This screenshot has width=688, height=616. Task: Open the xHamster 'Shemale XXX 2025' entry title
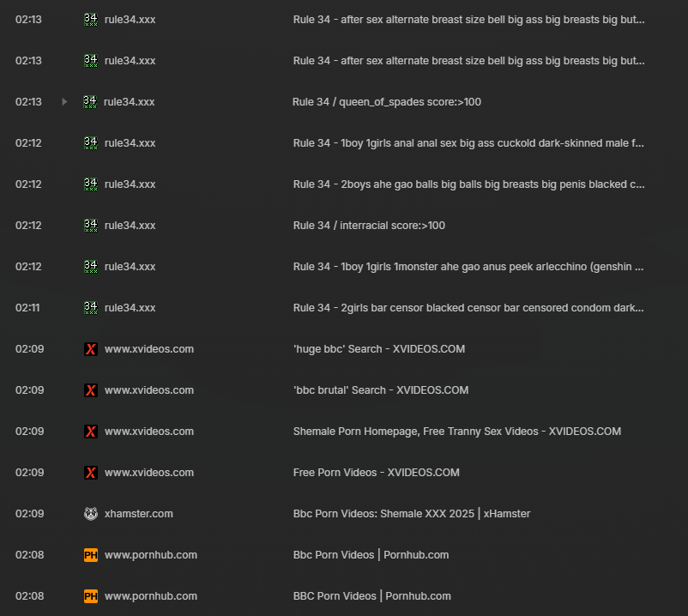[412, 514]
